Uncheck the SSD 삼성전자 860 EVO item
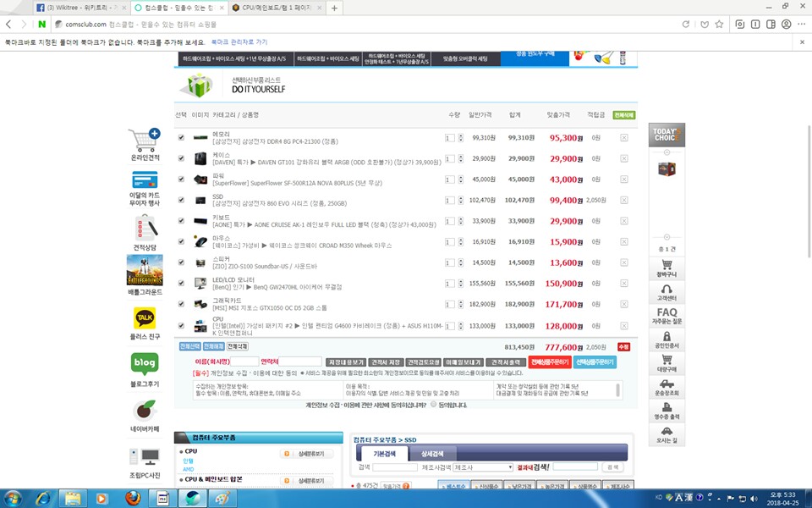 click(x=181, y=200)
